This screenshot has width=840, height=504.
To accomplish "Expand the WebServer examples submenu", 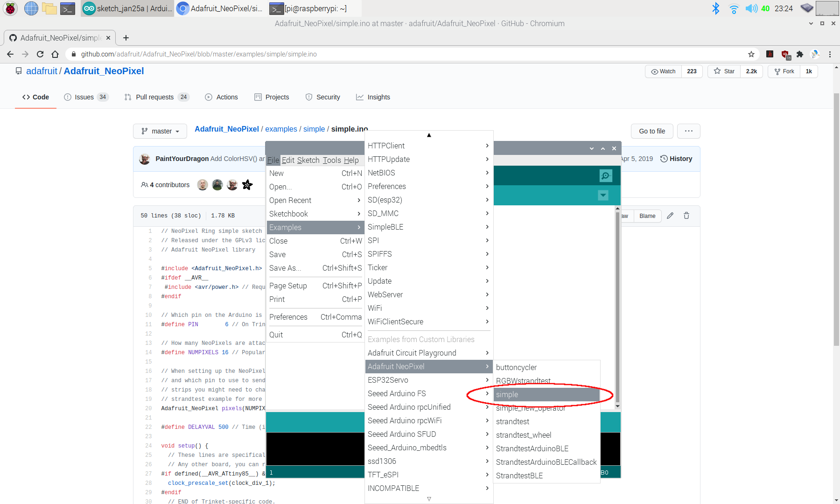I will 429,294.
